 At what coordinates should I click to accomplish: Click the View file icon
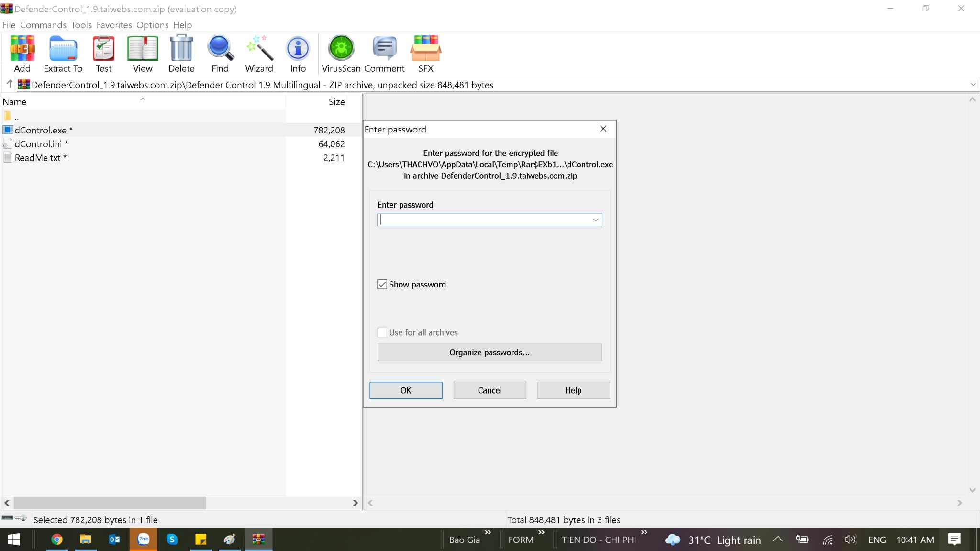point(142,53)
